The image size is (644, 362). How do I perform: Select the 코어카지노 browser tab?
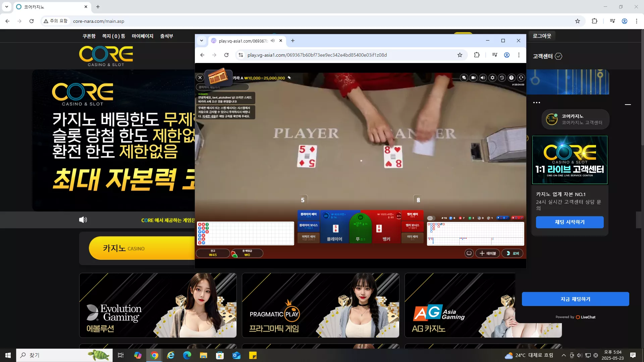(52, 7)
